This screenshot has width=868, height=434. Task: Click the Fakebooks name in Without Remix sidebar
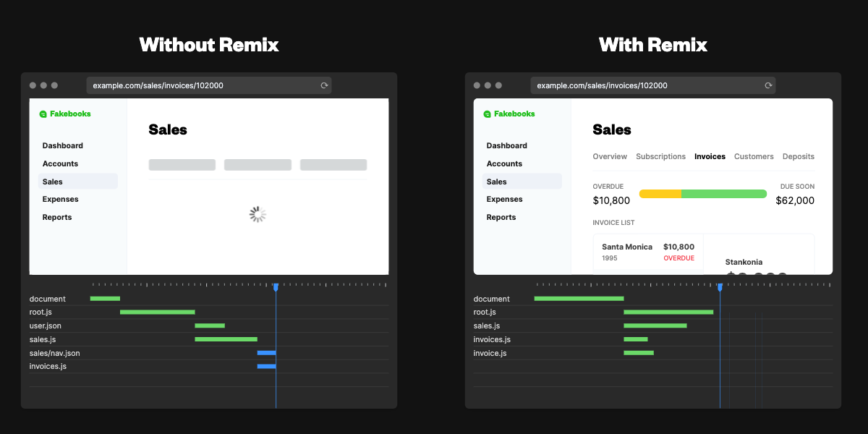click(70, 114)
